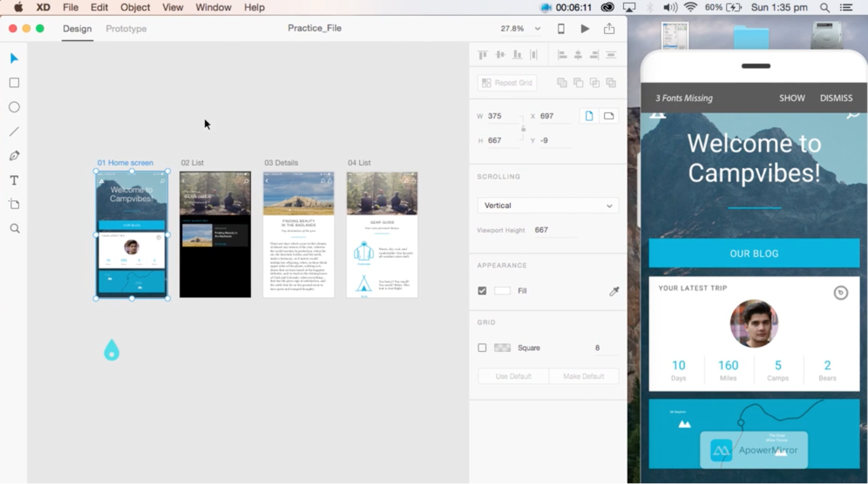This screenshot has height=484, width=868.
Task: Click the Repeat Grid button
Action: pos(506,82)
